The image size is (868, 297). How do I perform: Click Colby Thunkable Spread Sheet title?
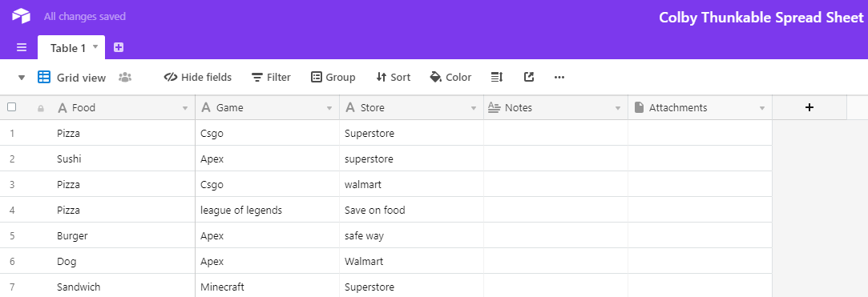[761, 17]
